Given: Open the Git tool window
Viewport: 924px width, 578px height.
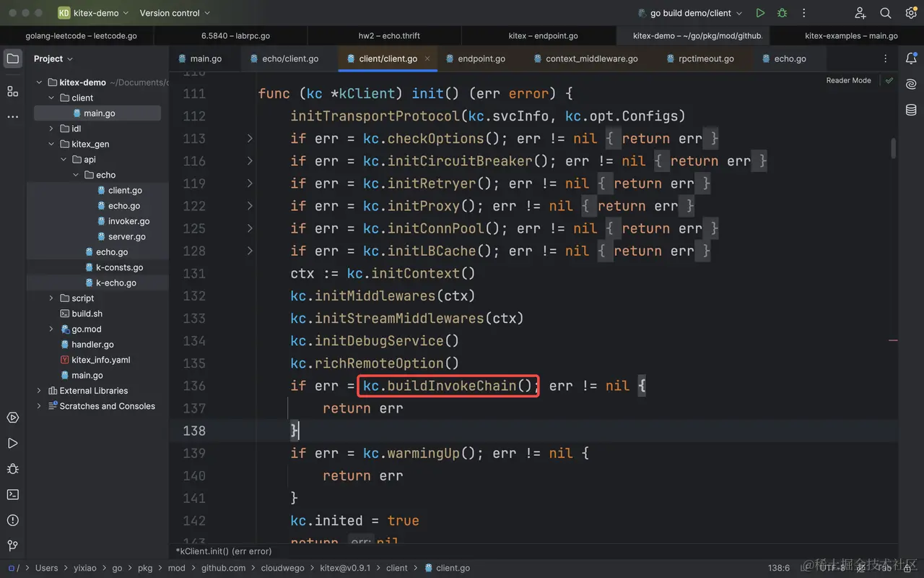Looking at the screenshot, I should click(13, 545).
